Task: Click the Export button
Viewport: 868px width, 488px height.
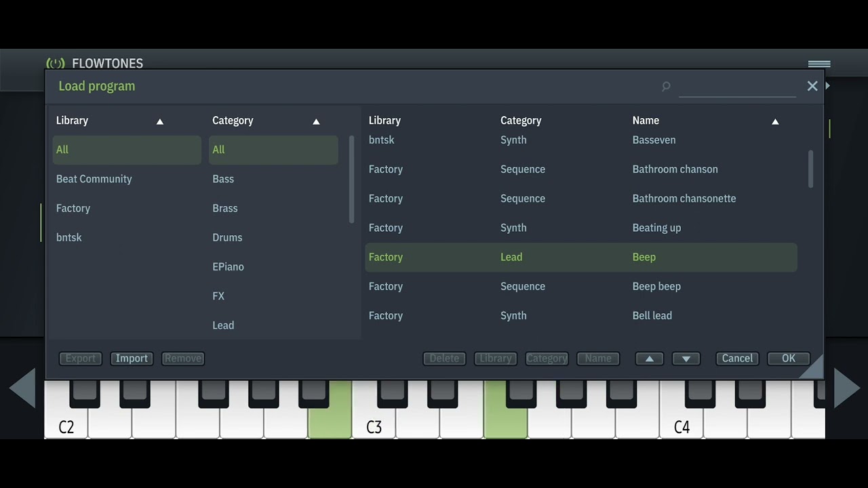Action: coord(80,359)
